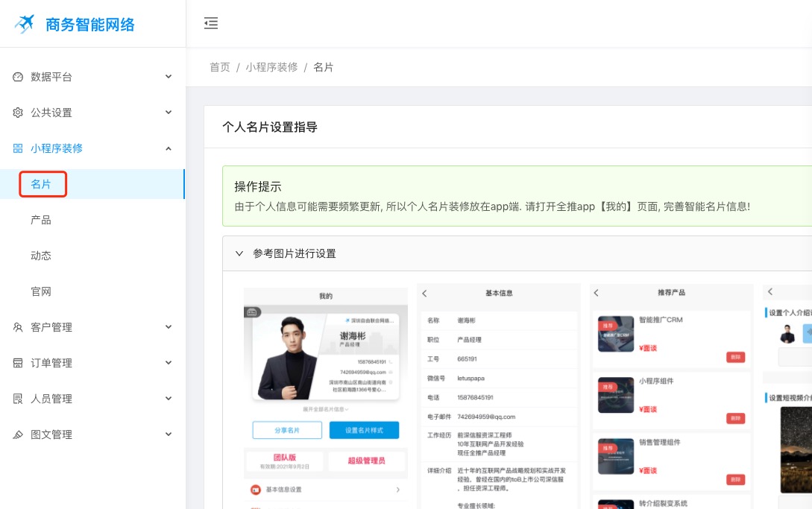
Task: Click the 分享名片 button in the preview
Action: (287, 430)
